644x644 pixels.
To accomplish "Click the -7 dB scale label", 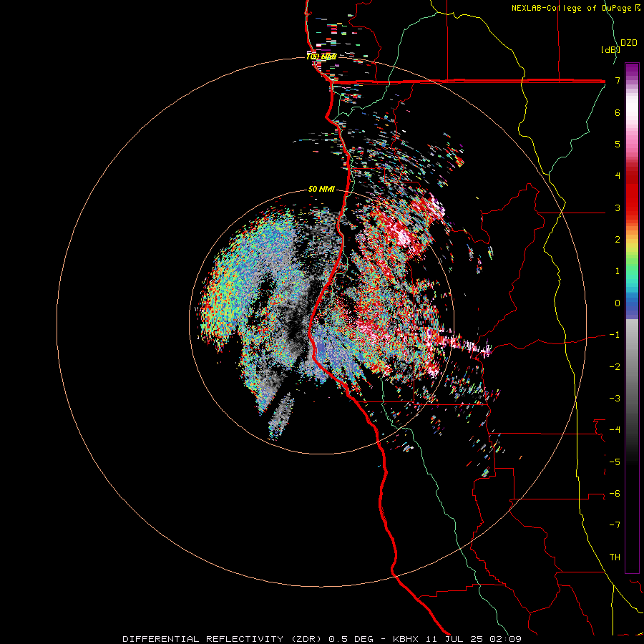I will pyautogui.click(x=615, y=525).
